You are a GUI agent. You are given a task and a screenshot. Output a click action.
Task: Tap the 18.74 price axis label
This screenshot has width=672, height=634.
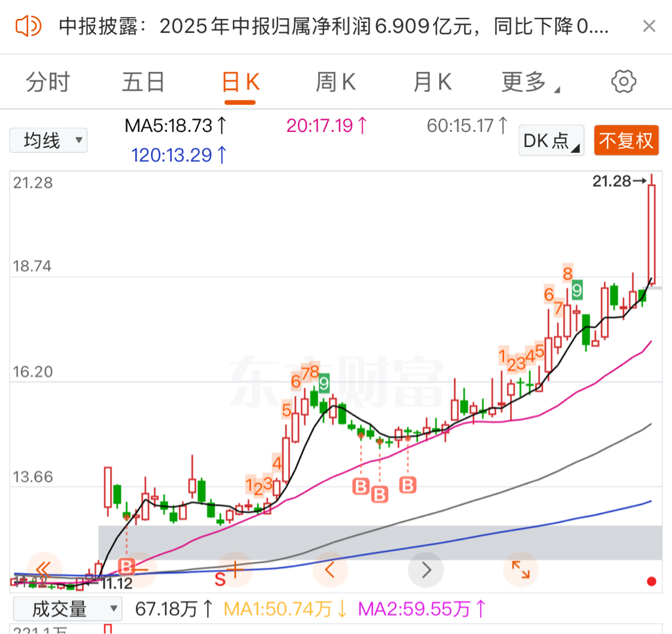coord(32,266)
